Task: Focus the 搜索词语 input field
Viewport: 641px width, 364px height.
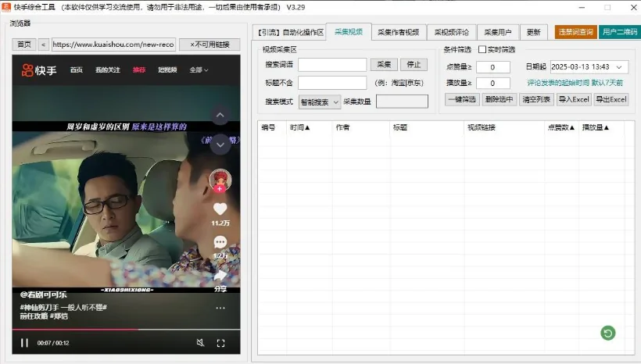Action: (332, 65)
